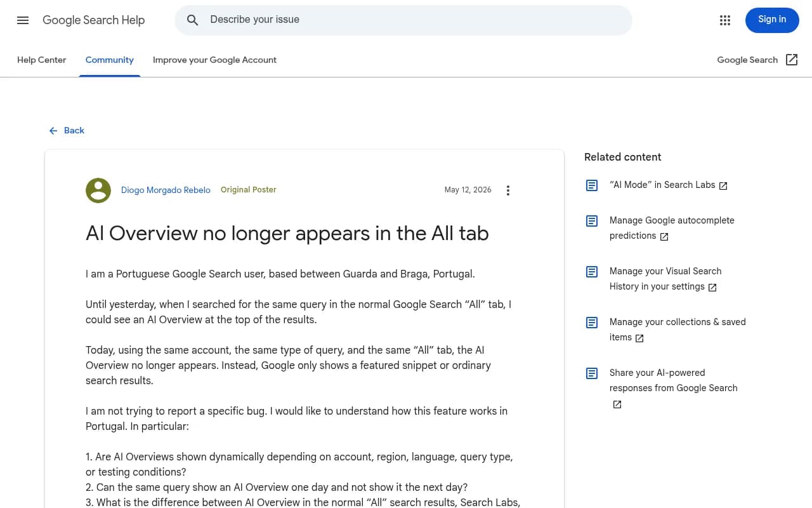Click external-link icon after "AI Mode" in Search Labs
Image resolution: width=812 pixels, height=508 pixels.
[x=723, y=186]
